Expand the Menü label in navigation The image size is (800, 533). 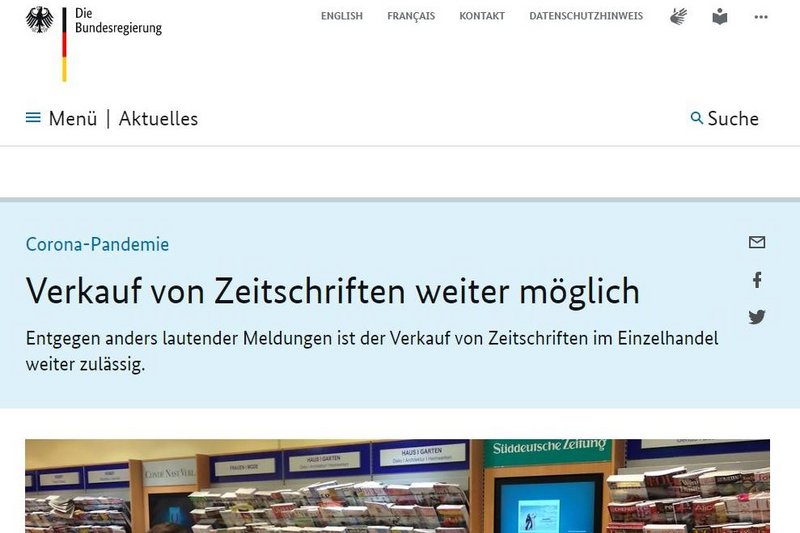tap(73, 119)
